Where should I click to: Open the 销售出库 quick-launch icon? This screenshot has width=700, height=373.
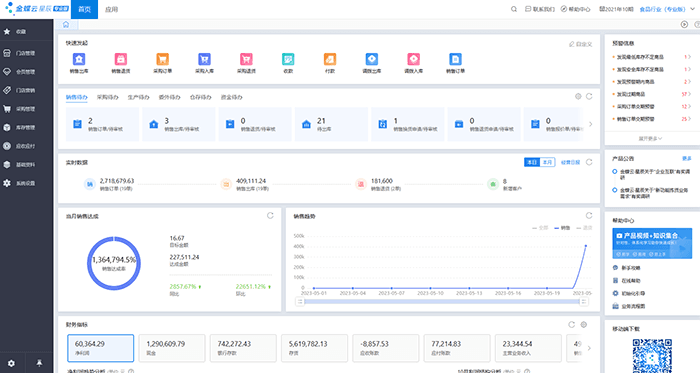(79, 59)
